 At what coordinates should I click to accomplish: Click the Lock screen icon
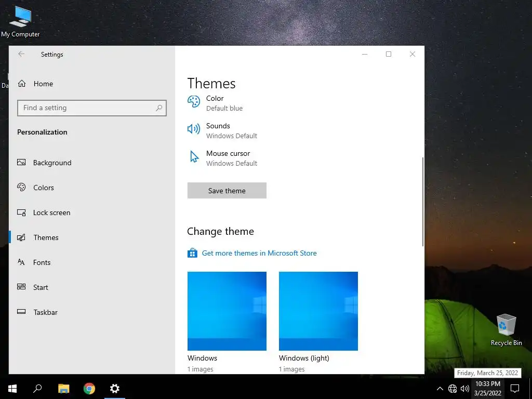(x=21, y=212)
